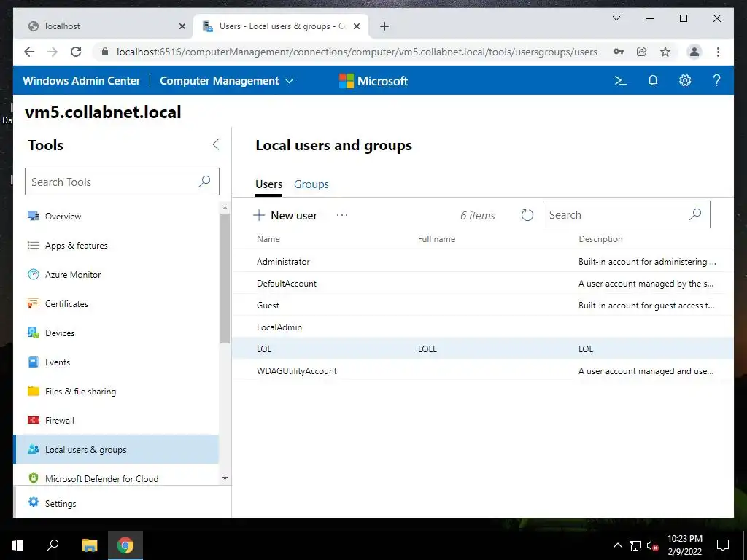Sort by the Full name column header
Viewport: 747px width, 560px height.
[x=436, y=239]
